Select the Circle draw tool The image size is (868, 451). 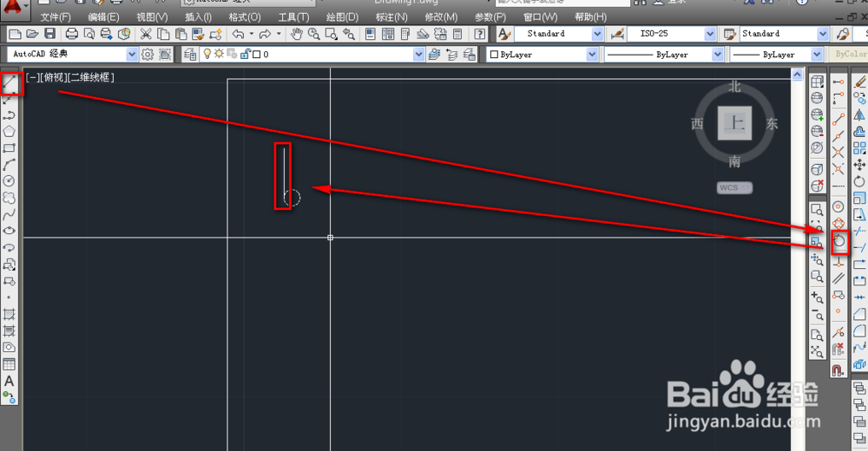tap(9, 181)
